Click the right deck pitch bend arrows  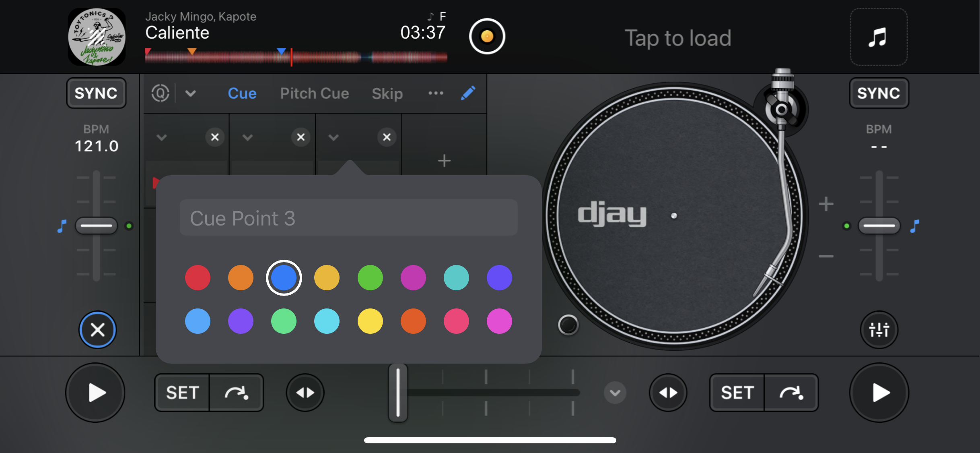(668, 393)
